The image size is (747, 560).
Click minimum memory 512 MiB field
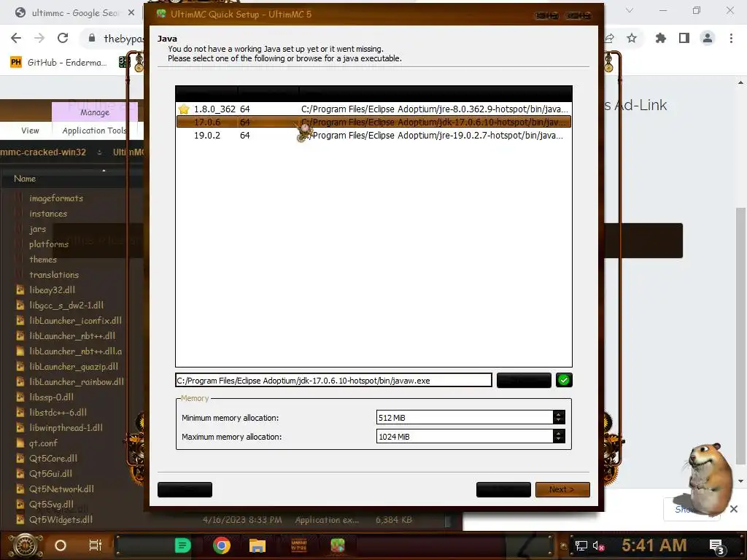point(465,418)
